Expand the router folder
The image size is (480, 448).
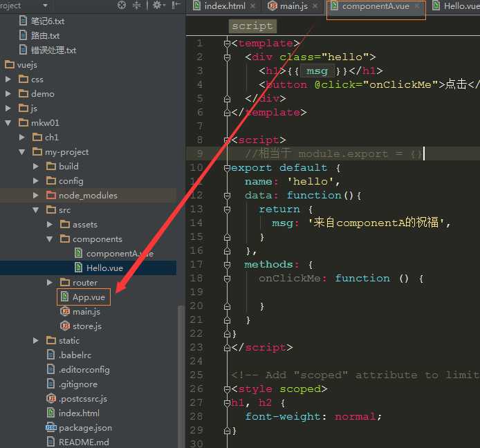tap(50, 283)
